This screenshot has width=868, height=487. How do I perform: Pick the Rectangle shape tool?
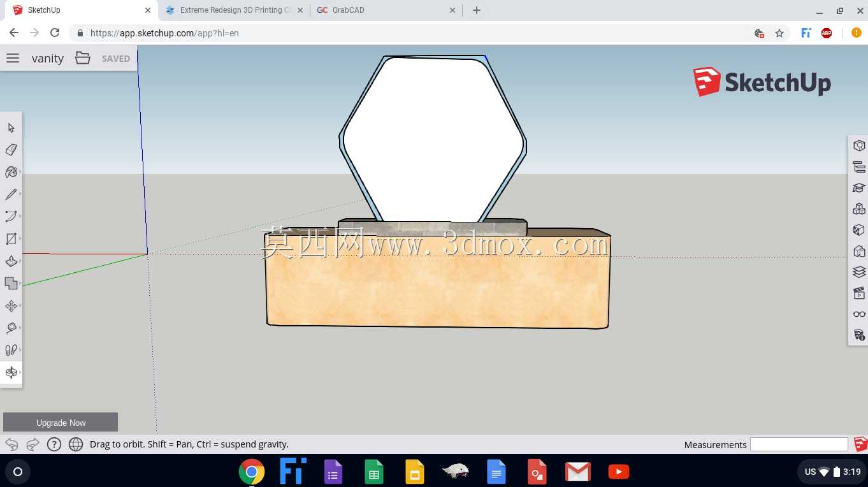tap(11, 239)
